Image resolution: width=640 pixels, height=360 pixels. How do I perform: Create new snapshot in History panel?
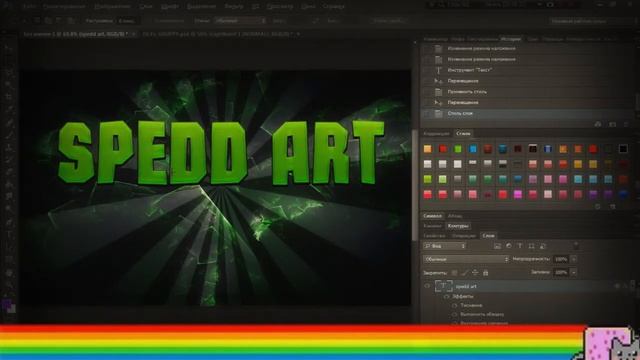click(x=612, y=124)
